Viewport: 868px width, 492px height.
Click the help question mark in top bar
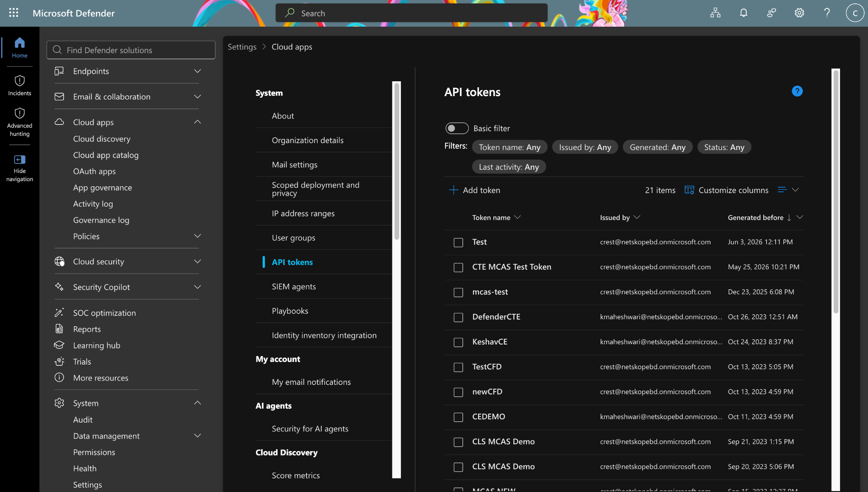pos(826,13)
